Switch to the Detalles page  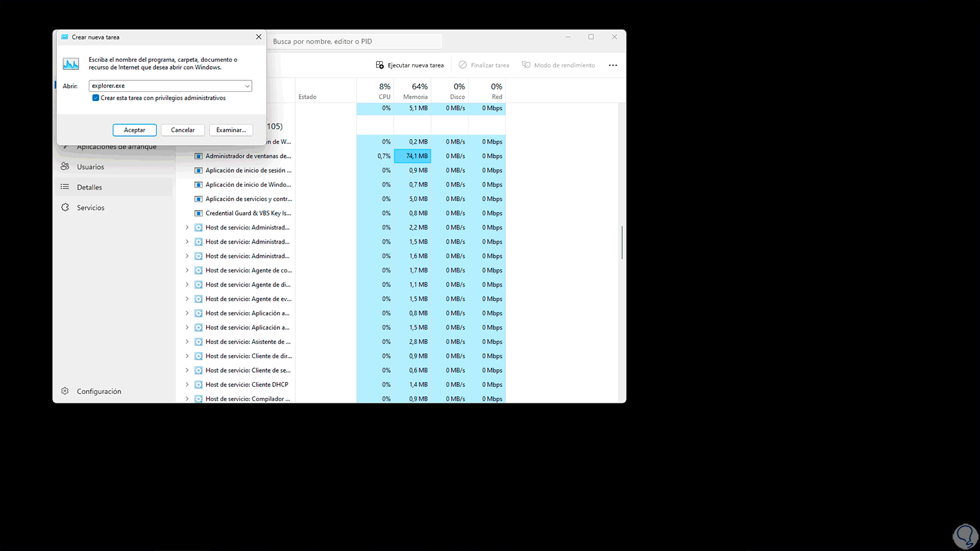115,187
